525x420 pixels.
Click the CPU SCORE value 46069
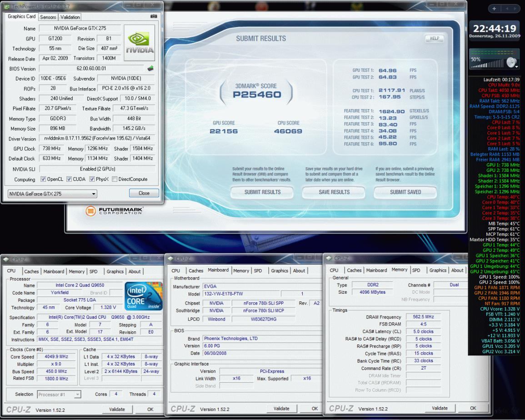pos(288,131)
